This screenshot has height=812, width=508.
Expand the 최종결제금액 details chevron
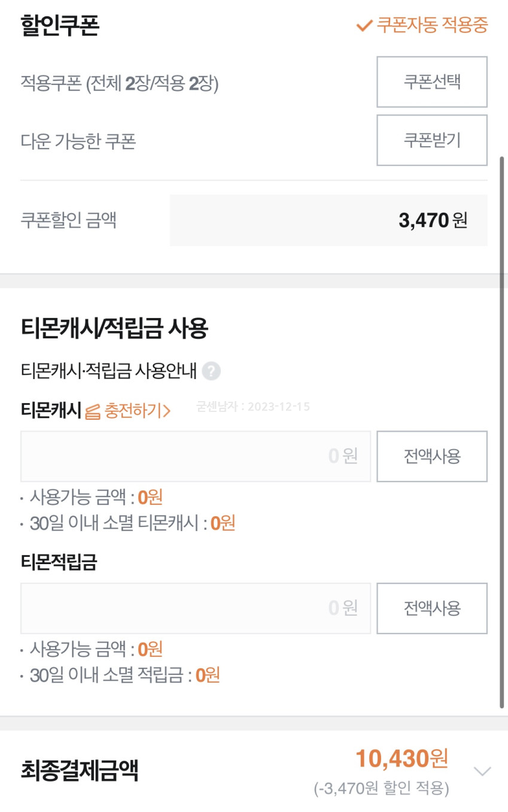coord(482,771)
